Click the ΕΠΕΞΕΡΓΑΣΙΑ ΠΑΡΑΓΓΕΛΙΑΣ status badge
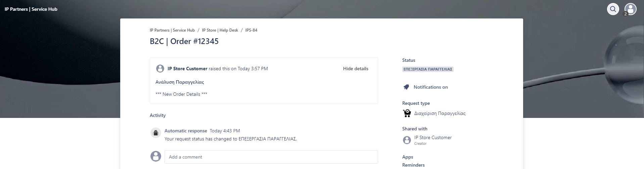 (428, 69)
